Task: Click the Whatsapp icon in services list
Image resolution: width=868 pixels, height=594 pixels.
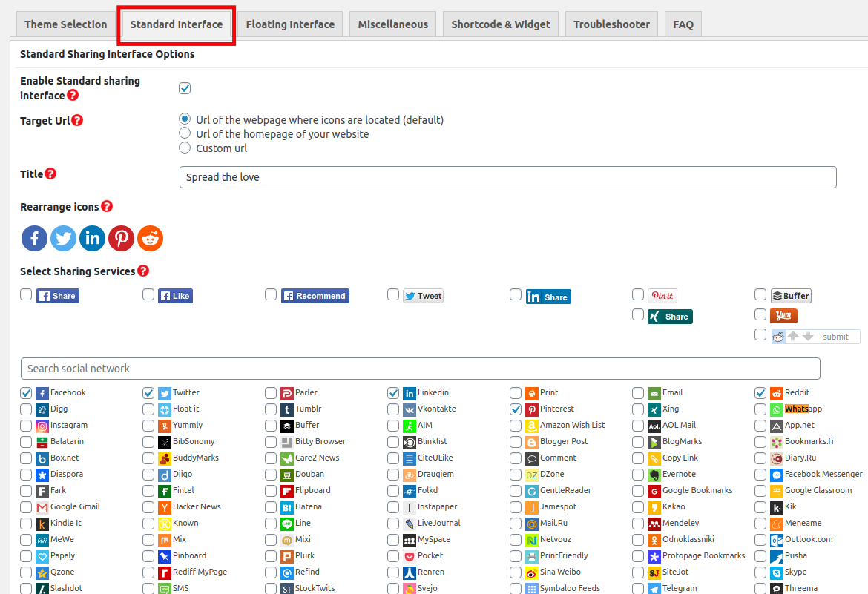Action: (777, 410)
